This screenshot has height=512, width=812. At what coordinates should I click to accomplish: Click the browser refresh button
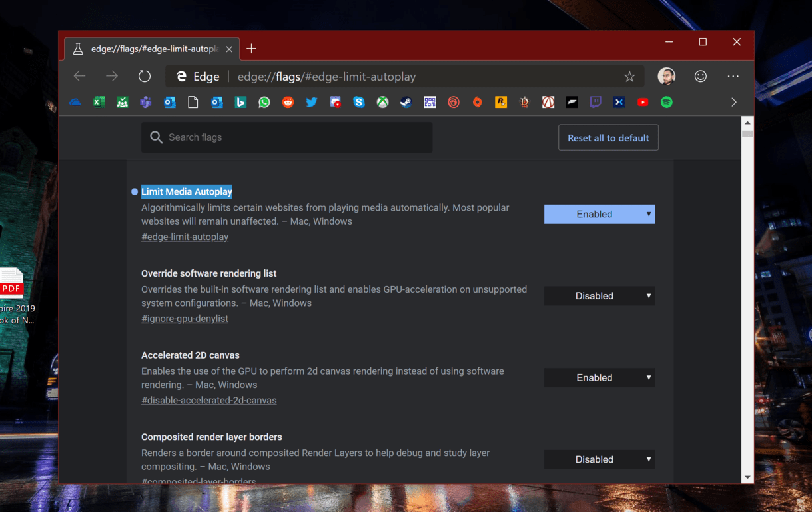click(145, 77)
